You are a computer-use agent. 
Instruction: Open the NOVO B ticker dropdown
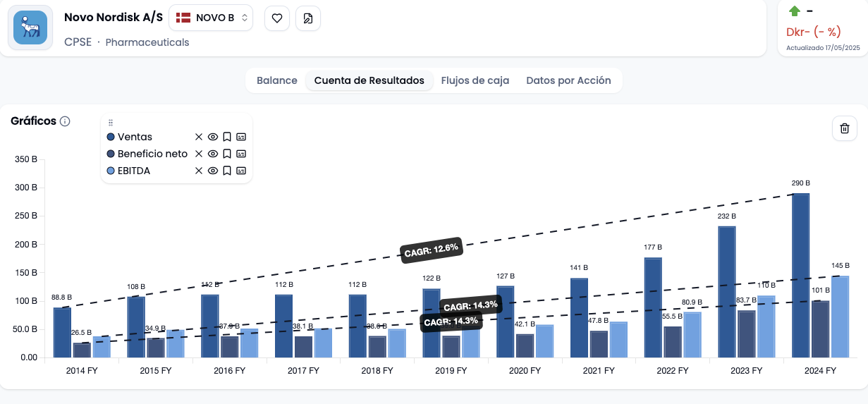coord(211,18)
